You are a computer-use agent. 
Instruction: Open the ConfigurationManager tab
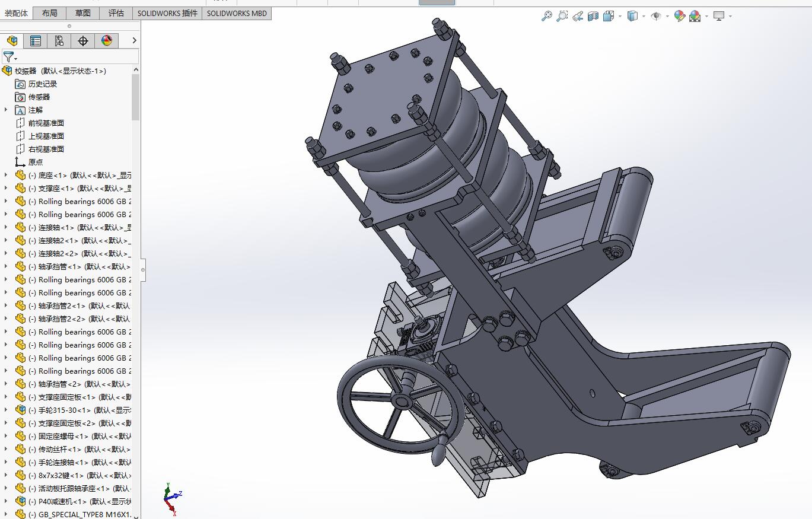59,40
